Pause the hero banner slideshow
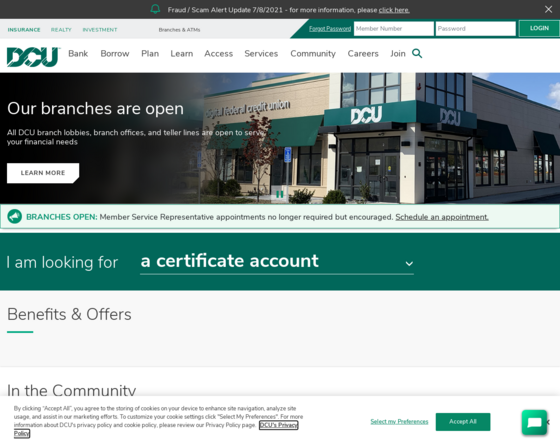 [x=280, y=194]
